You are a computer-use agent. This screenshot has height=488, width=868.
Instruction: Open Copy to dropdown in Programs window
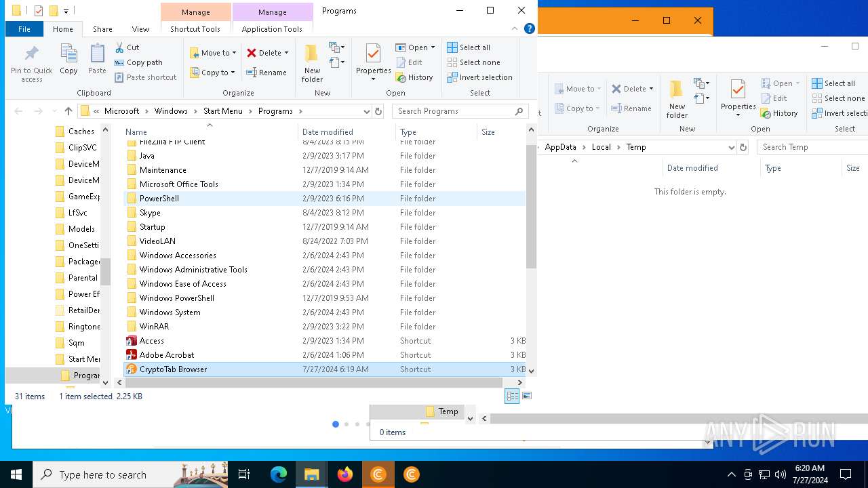point(213,73)
